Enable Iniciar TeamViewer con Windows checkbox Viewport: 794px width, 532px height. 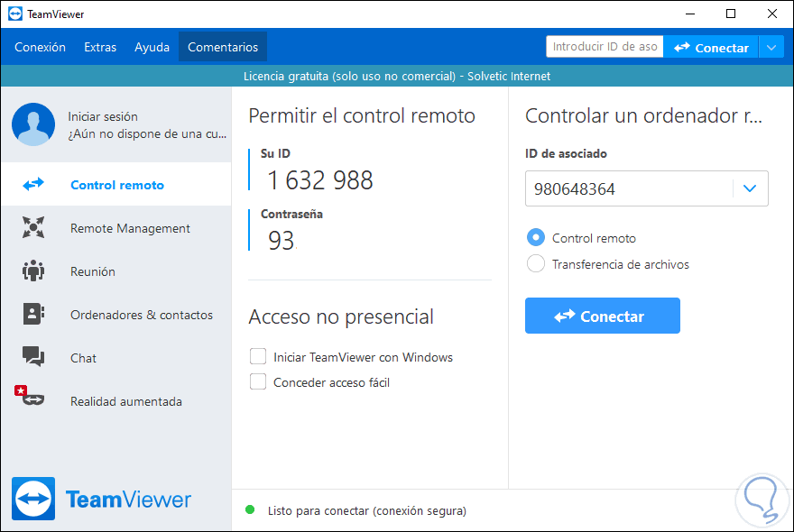[258, 356]
